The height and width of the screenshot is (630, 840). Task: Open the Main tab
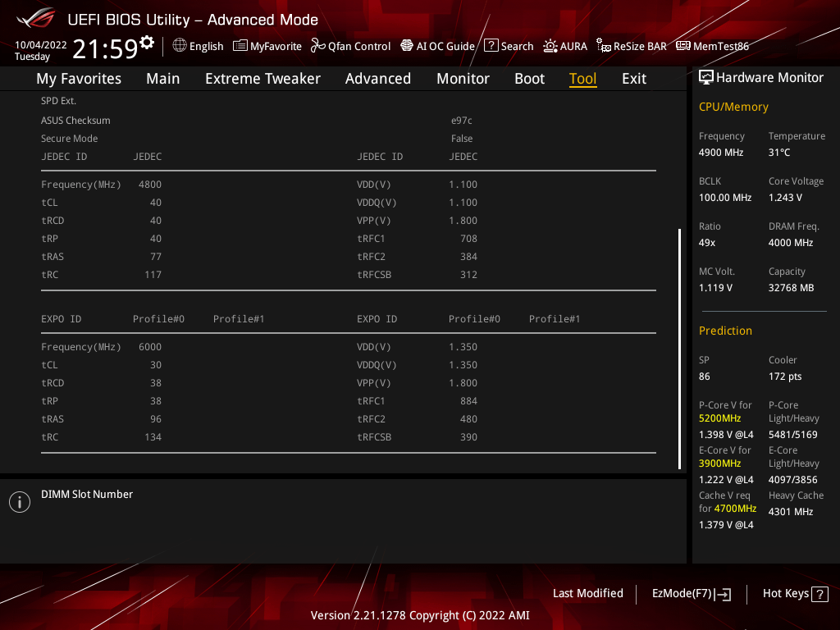[163, 79]
